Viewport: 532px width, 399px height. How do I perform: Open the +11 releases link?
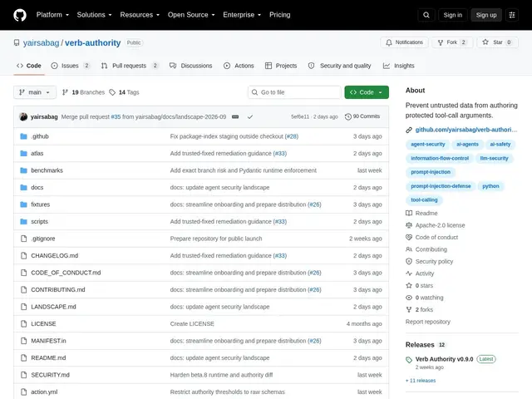click(421, 381)
